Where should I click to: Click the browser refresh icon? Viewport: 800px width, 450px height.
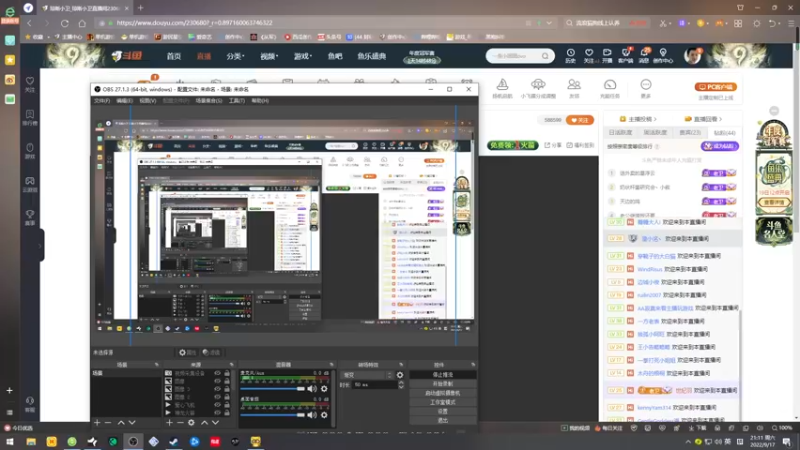(64, 23)
